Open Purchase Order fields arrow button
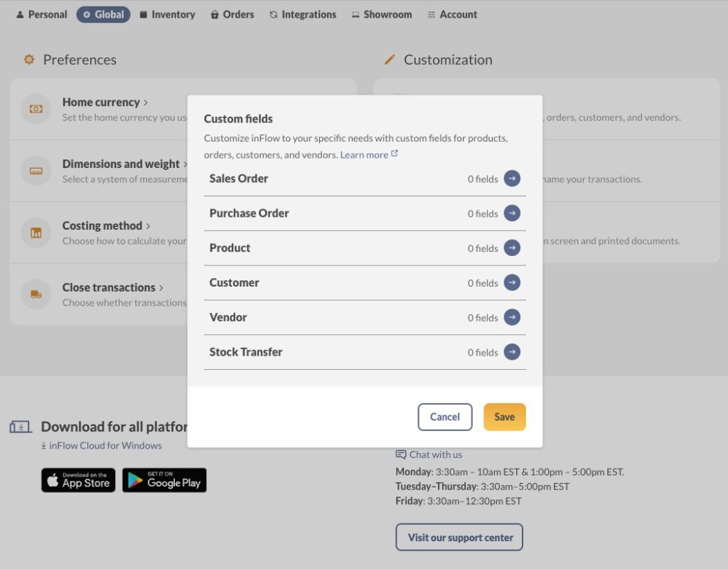Screen dimensions: 728x569 pos(512,213)
